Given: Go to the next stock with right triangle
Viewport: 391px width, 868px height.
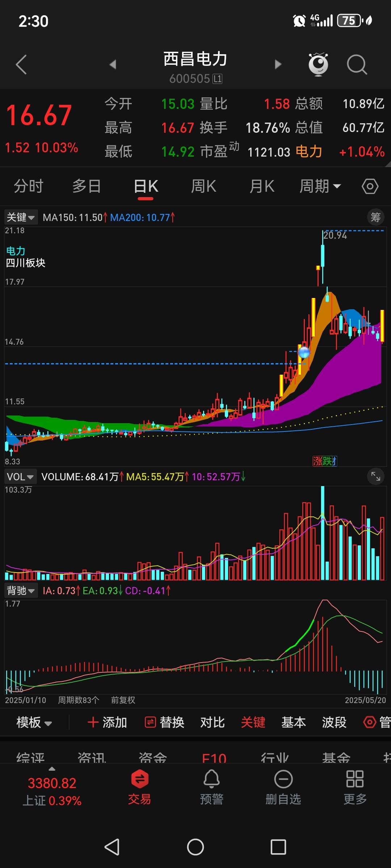Looking at the screenshot, I should tap(278, 64).
